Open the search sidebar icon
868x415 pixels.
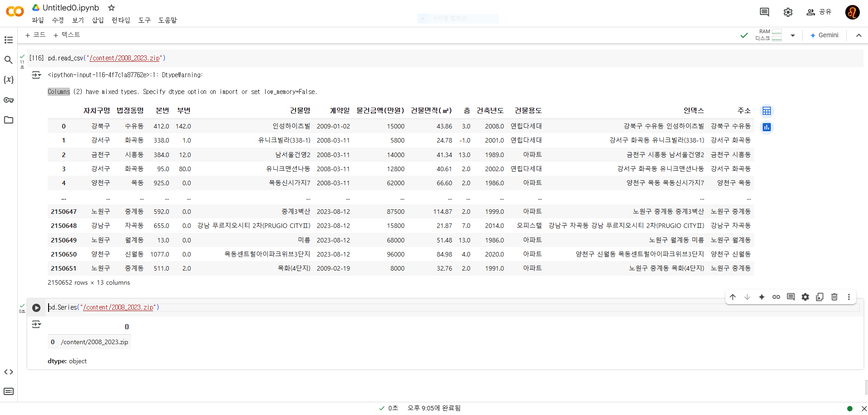[9, 60]
